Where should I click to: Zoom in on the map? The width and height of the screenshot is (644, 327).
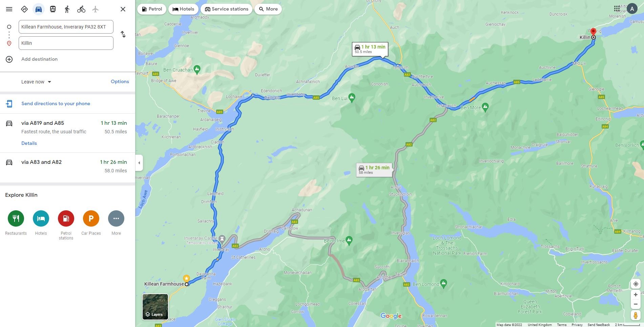(636, 295)
